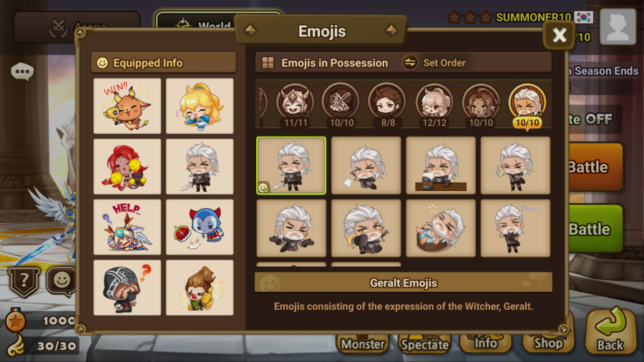Select the 12/12 emoji set icon

[x=434, y=104]
